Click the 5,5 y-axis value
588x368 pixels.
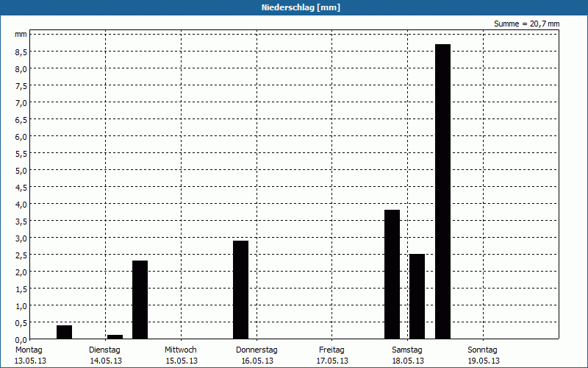[21, 154]
